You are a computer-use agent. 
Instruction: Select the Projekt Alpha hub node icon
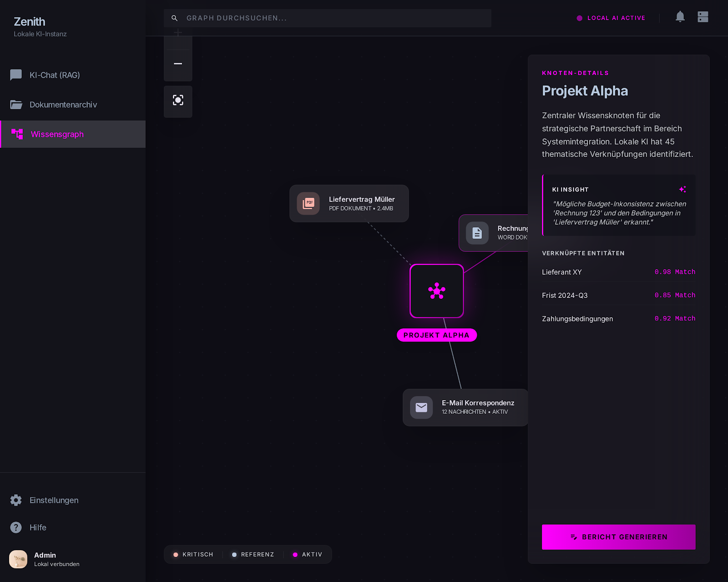(436, 291)
